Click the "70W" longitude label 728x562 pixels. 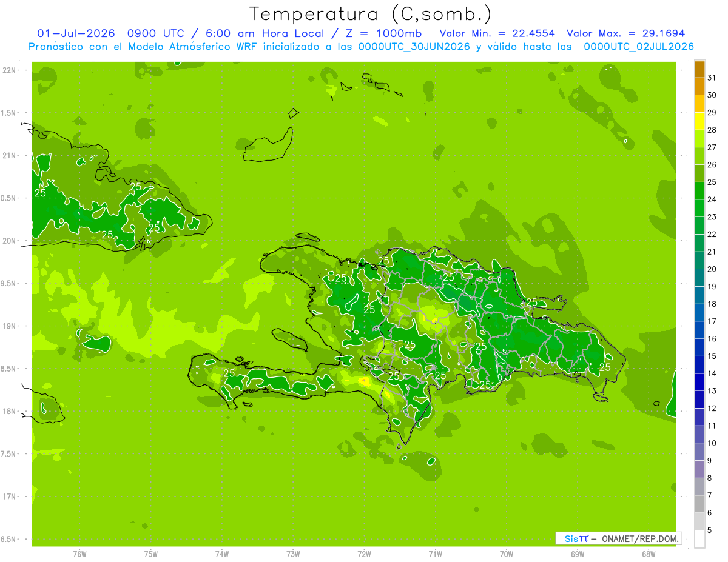506,554
